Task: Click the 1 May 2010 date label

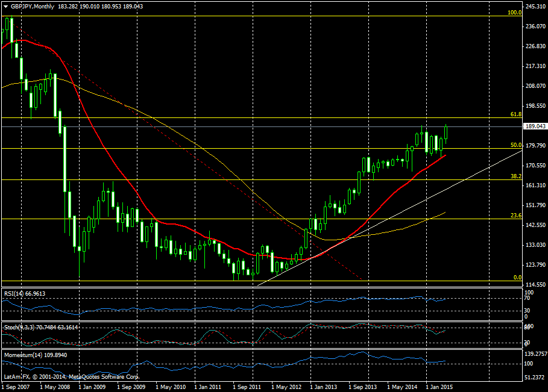Action: pyautogui.click(x=169, y=387)
